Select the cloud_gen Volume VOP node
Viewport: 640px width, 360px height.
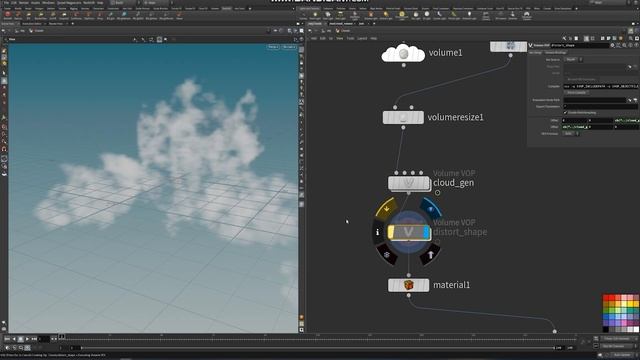click(409, 184)
